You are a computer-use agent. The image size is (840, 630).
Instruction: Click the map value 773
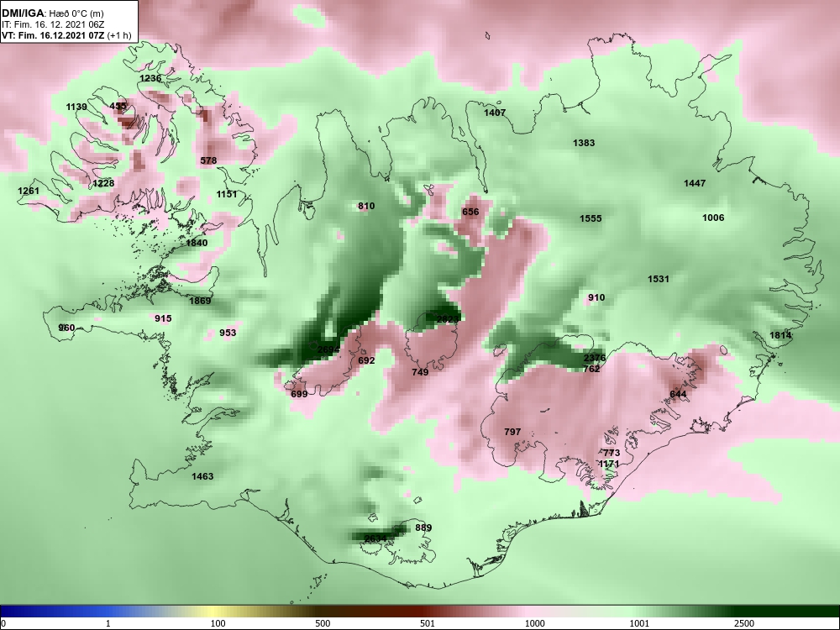[612, 453]
